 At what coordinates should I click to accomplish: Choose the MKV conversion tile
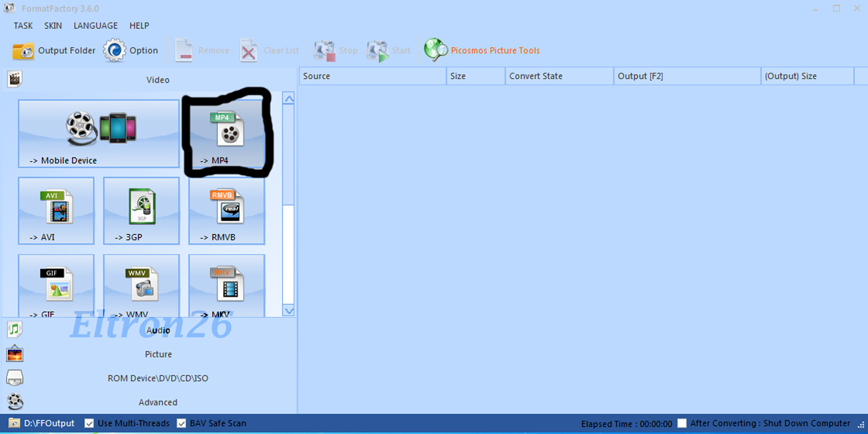227,286
